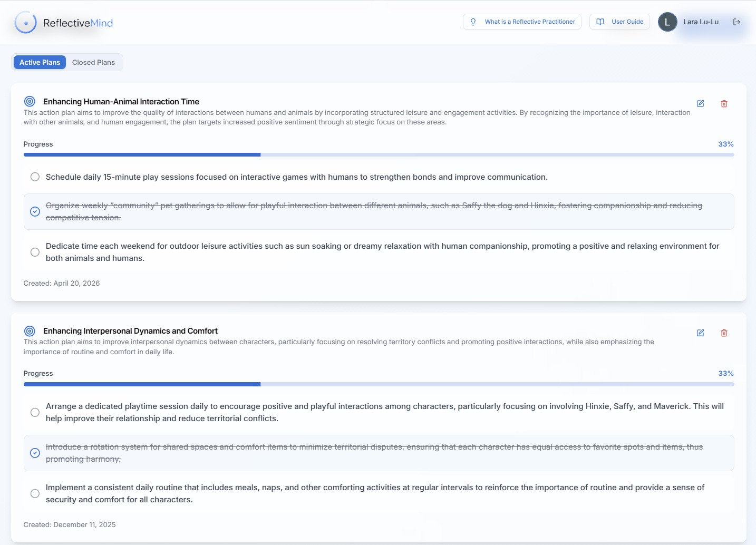Mark the daily 15-minute play sessions task complete
Viewport: 756px width, 545px height.
tap(35, 177)
